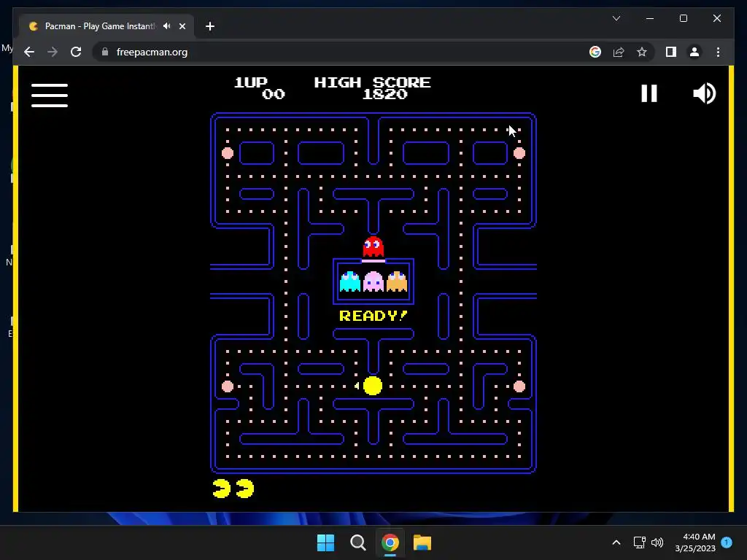The width and height of the screenshot is (747, 560).
Task: Open a new browser tab
Action: point(209,26)
